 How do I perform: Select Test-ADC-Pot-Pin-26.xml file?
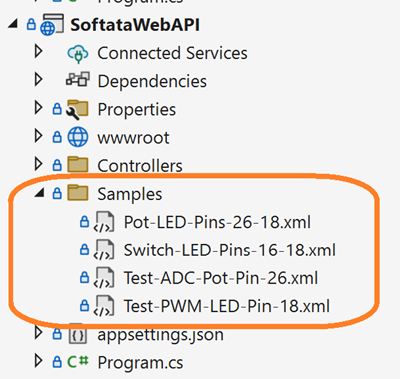221,278
